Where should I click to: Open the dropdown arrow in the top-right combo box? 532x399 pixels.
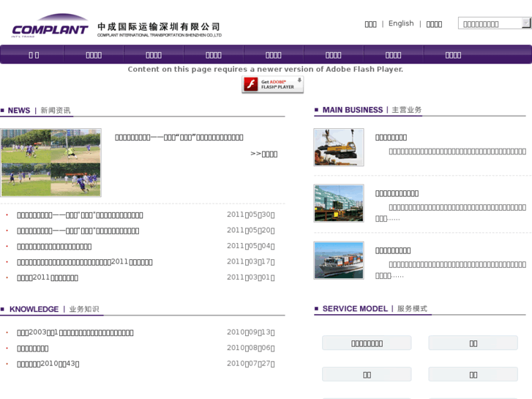tap(526, 23)
